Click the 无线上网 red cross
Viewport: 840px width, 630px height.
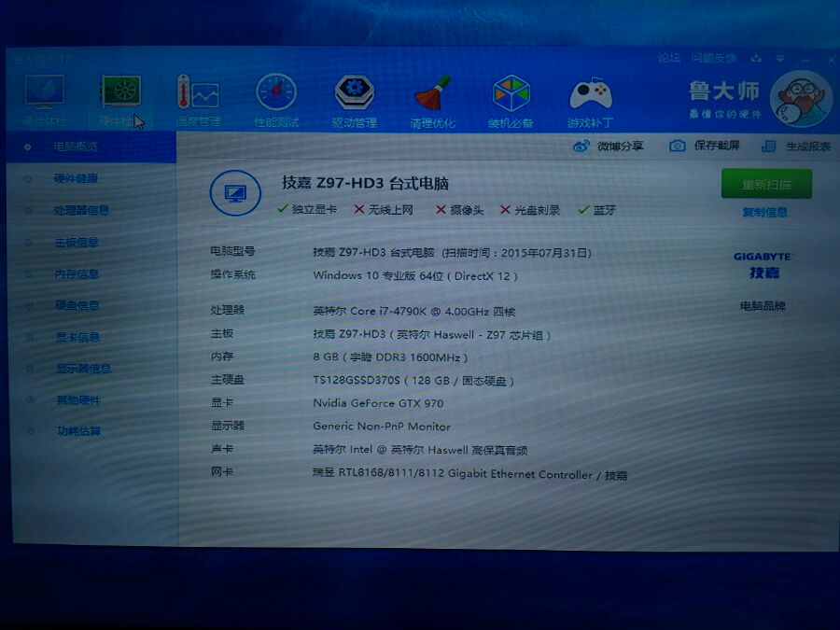359,209
